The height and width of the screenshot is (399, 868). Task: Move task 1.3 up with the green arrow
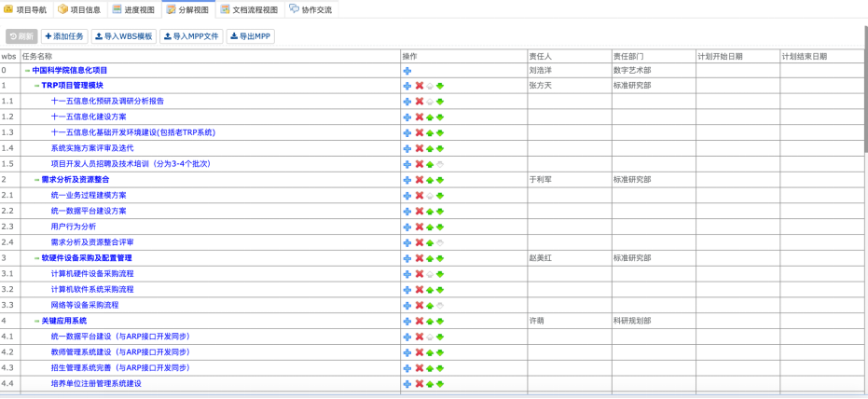point(430,133)
